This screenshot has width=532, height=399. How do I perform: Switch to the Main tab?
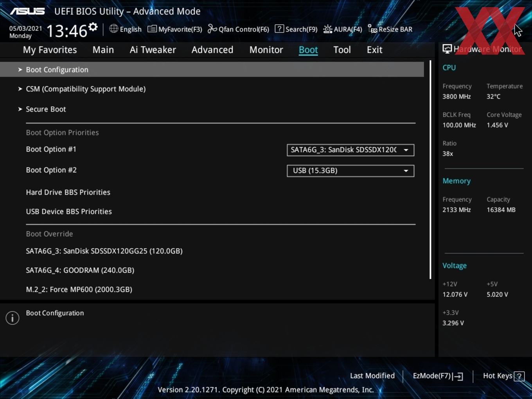103,50
